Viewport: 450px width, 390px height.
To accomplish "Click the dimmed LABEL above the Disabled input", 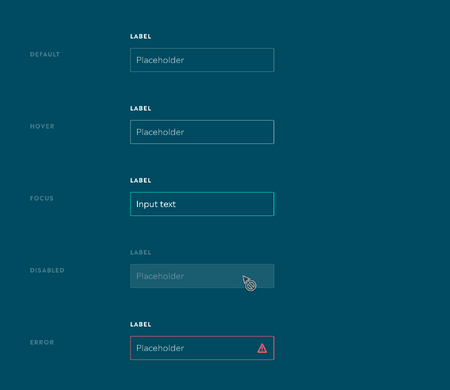I will (x=141, y=252).
